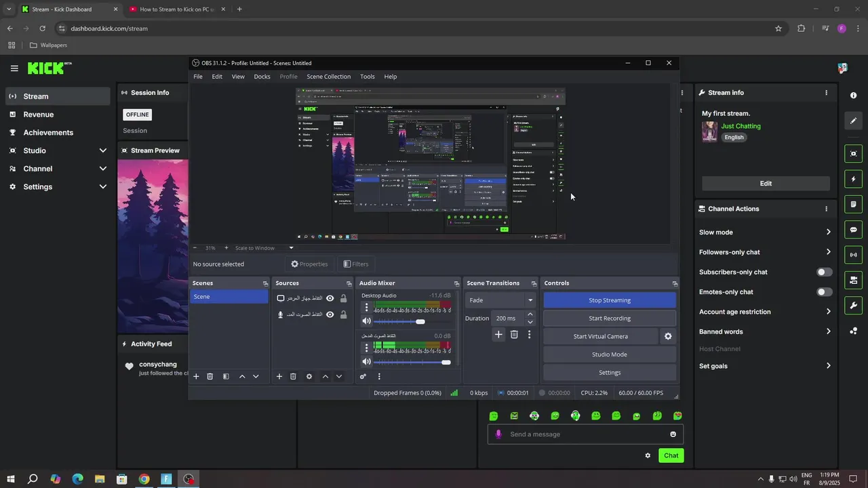
Task: Open Kick sidebar hamburger menu
Action: [x=14, y=68]
